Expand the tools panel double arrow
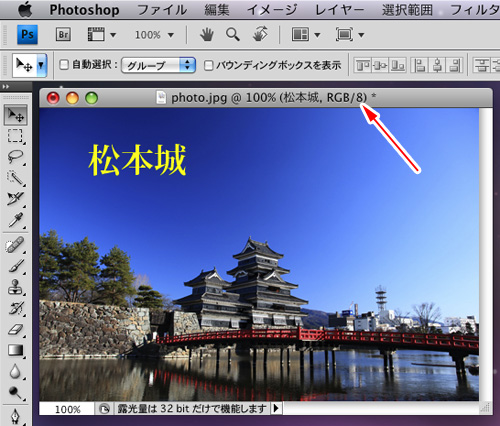 coord(6,87)
